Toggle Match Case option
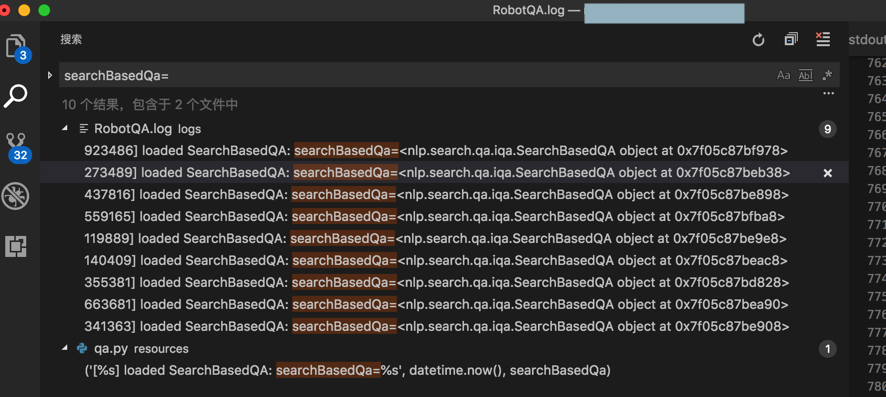Viewport: 886px width, 397px height. (783, 75)
